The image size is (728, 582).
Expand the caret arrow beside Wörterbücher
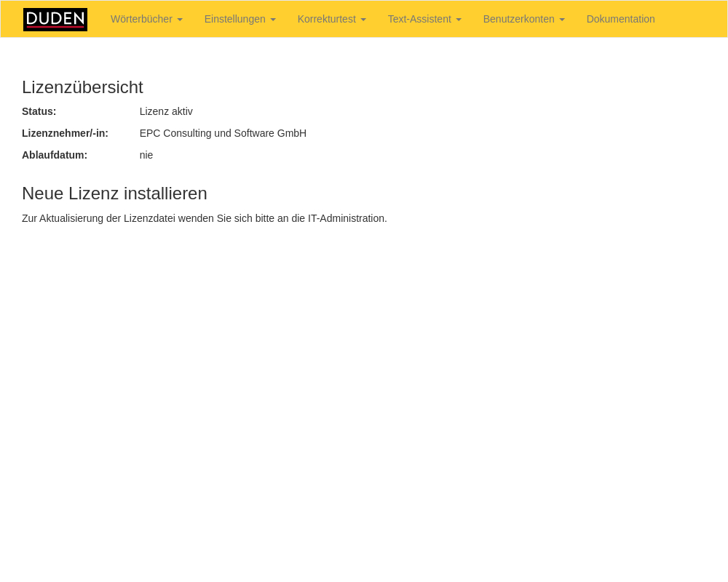[x=180, y=20]
